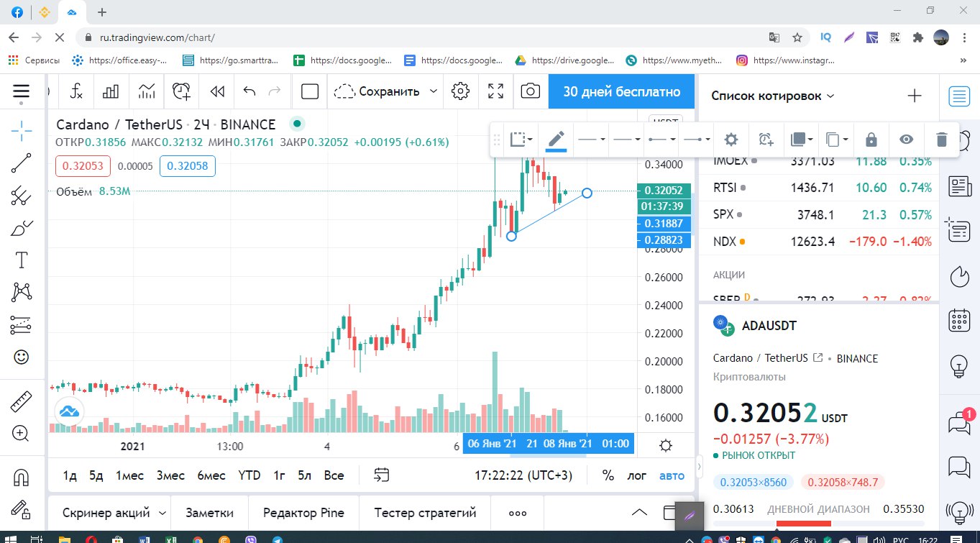Screen dimensions: 980x543
Task: Open the financials chart icon
Action: [147, 91]
